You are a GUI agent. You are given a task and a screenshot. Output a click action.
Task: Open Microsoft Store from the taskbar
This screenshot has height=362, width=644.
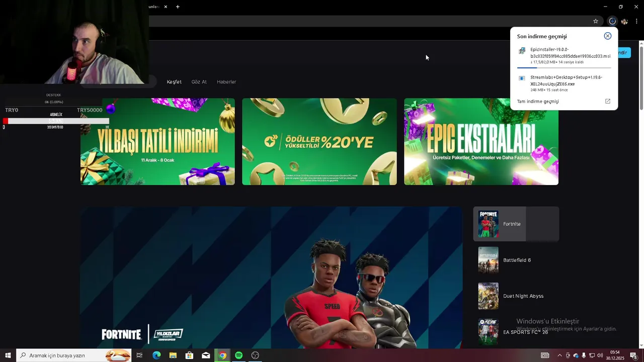tap(189, 355)
